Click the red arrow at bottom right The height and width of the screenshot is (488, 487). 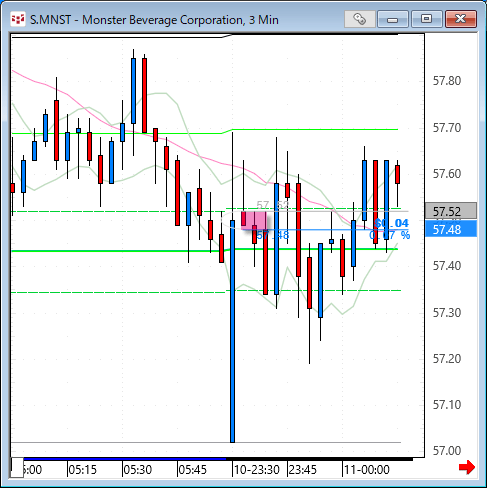pos(467,467)
